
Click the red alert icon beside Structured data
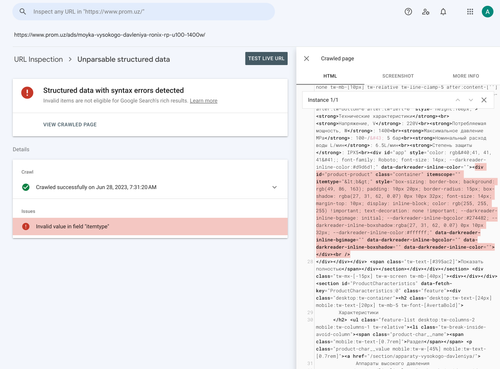pos(27,92)
